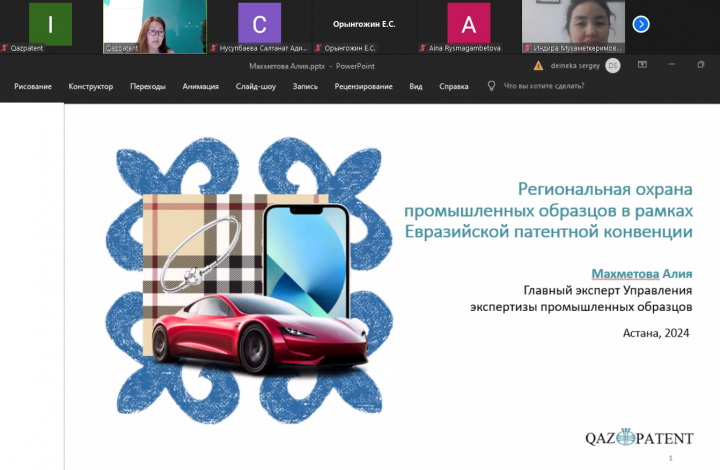The image size is (720, 470).
Task: Show next participants in video strip
Action: coord(641,24)
